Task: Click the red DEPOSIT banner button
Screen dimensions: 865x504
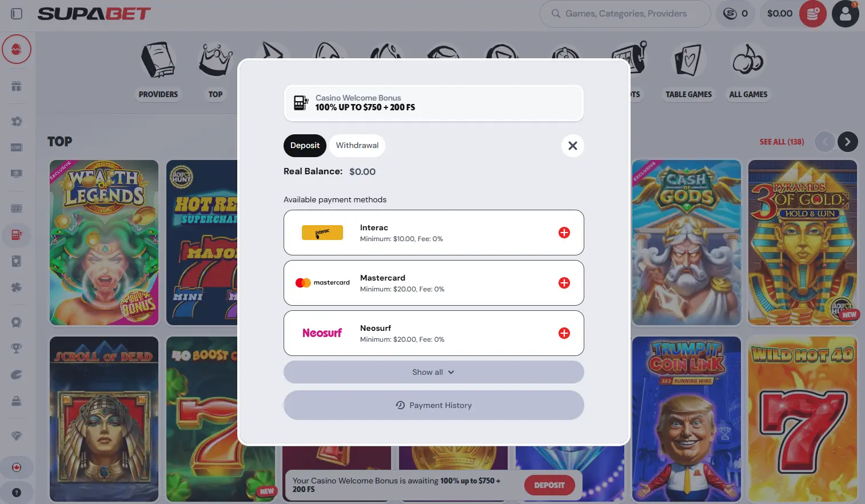Action: 549,485
